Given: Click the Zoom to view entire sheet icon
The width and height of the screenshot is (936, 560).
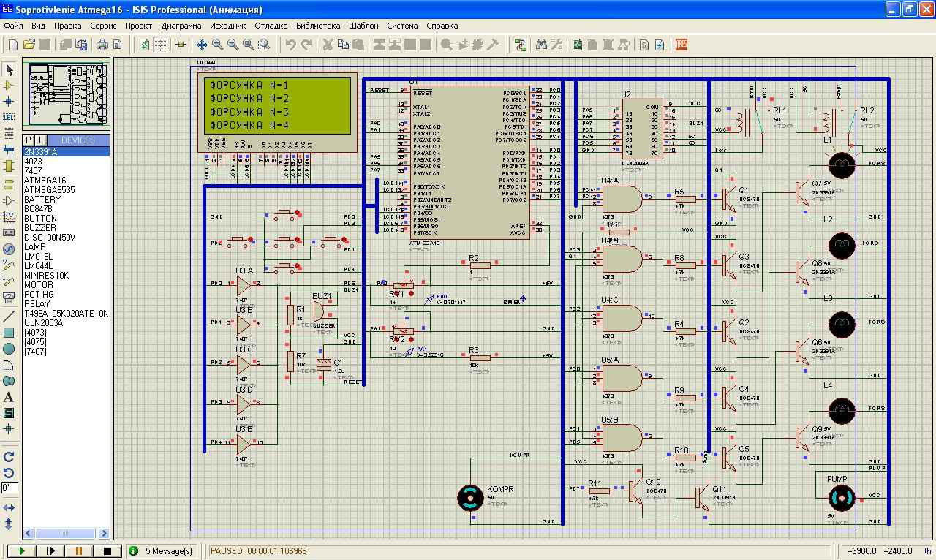Looking at the screenshot, I should (249, 45).
